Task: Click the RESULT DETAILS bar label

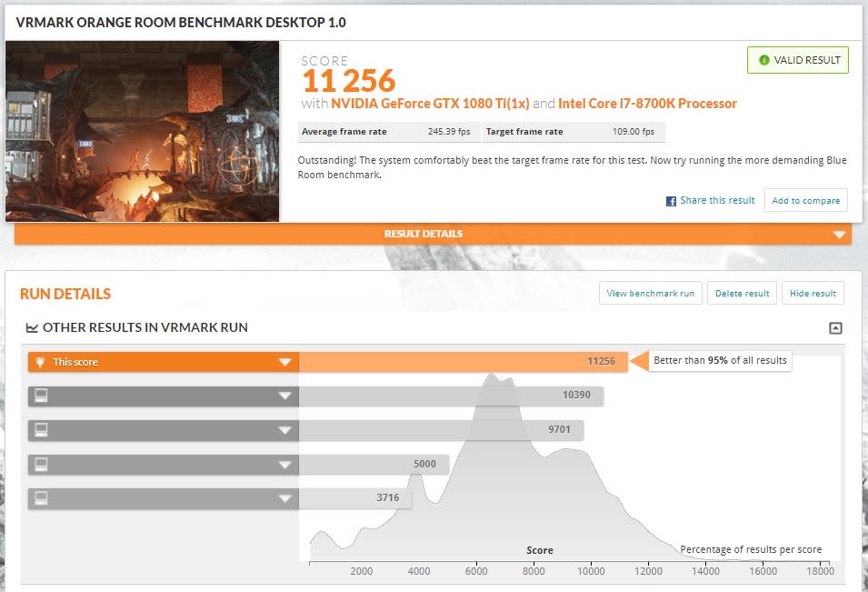Action: click(x=424, y=234)
